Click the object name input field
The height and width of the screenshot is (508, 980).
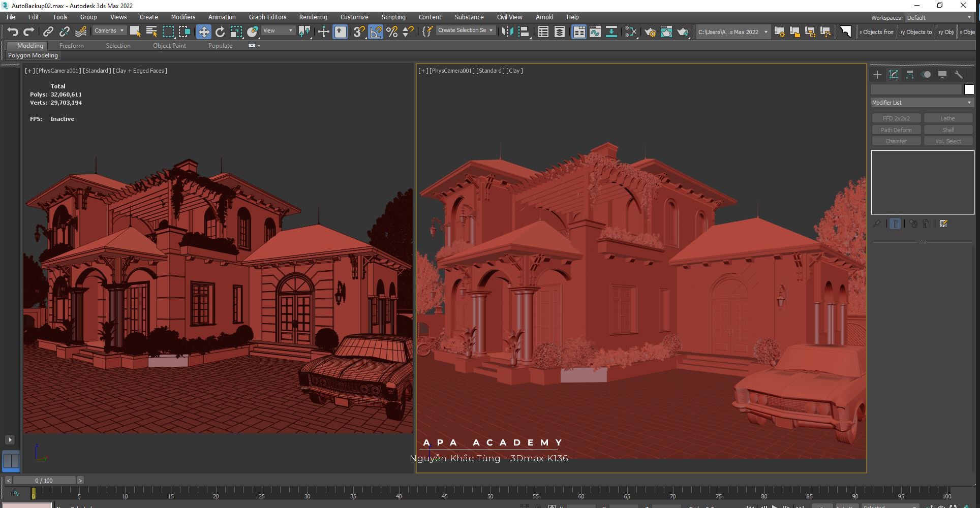pyautogui.click(x=916, y=89)
